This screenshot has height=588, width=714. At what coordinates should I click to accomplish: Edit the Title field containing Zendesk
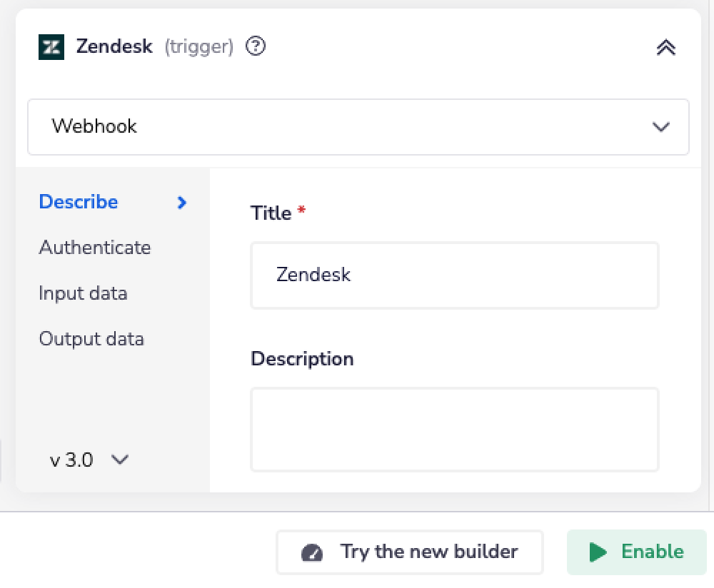tap(455, 275)
